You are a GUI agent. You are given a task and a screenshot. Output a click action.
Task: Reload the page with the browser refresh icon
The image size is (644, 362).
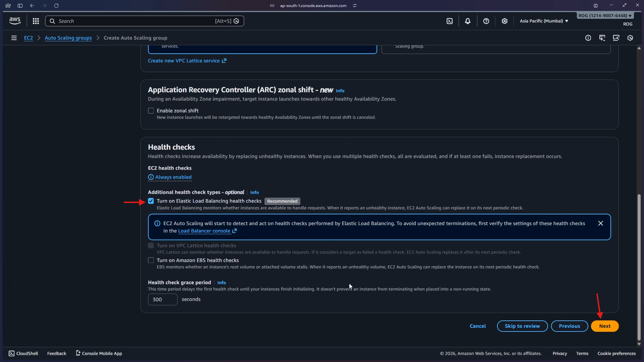pyautogui.click(x=56, y=6)
